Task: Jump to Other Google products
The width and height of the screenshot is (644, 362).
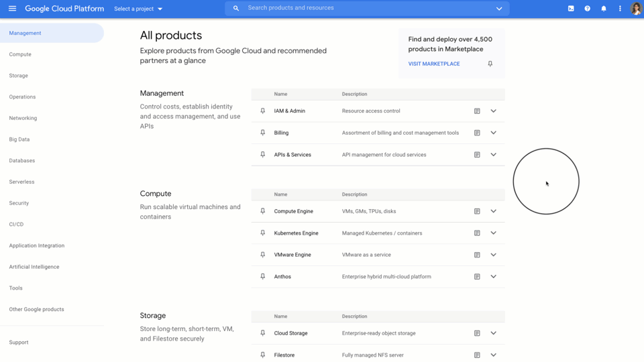Action: [36, 310]
